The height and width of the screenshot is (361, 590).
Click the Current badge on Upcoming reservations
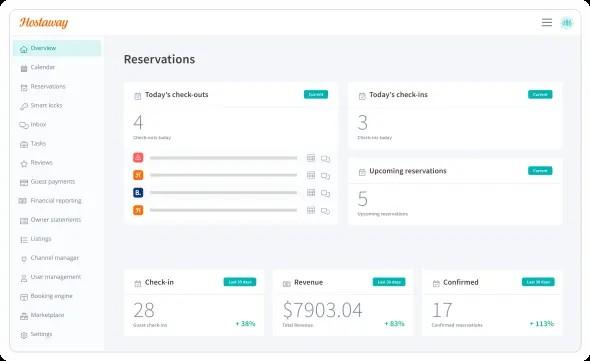point(540,171)
